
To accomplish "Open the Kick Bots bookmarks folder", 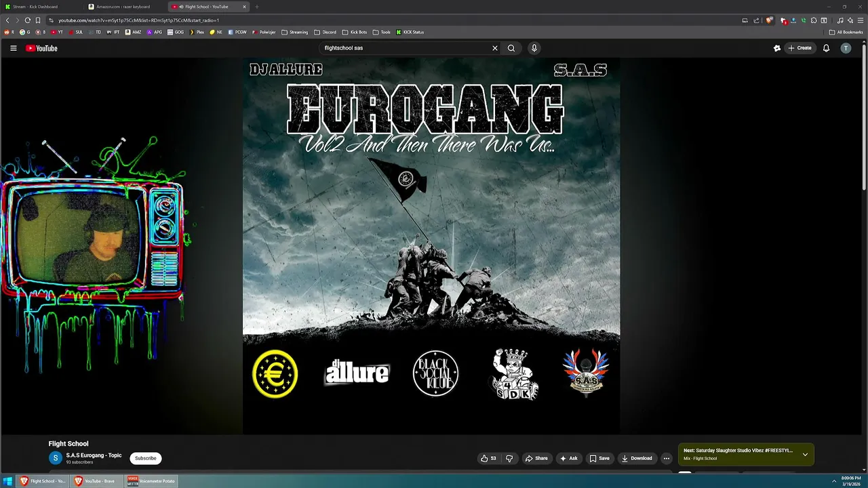I will point(355,32).
